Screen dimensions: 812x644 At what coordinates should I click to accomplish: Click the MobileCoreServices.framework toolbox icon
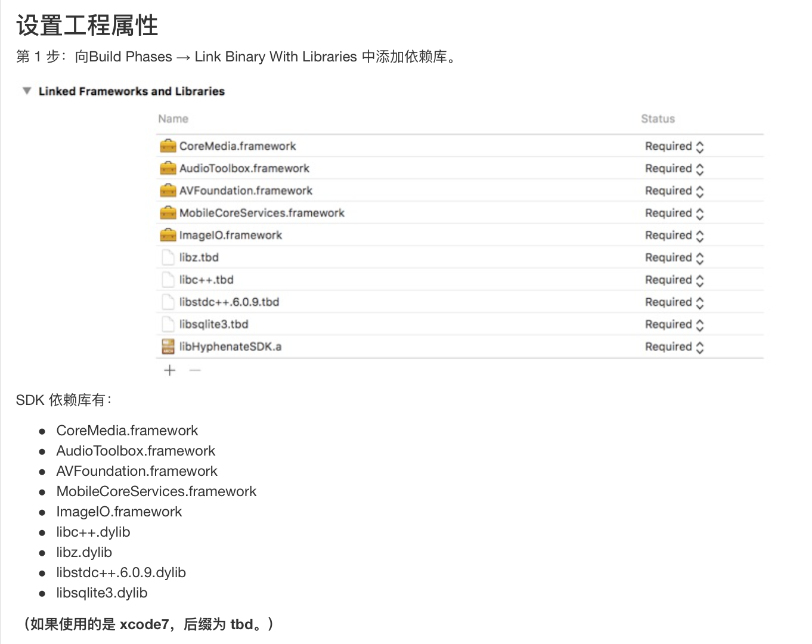pos(168,213)
